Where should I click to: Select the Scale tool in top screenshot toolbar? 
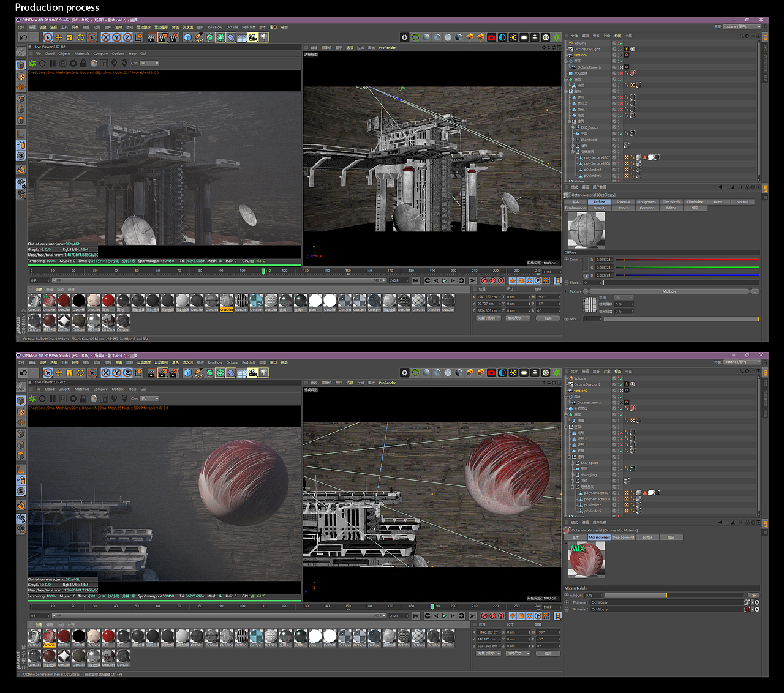coord(70,37)
